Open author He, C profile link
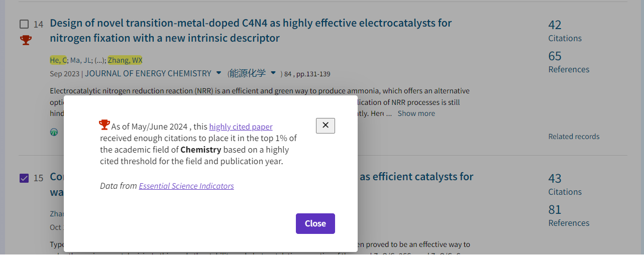Screen dimensions: 644x256 [x=58, y=60]
